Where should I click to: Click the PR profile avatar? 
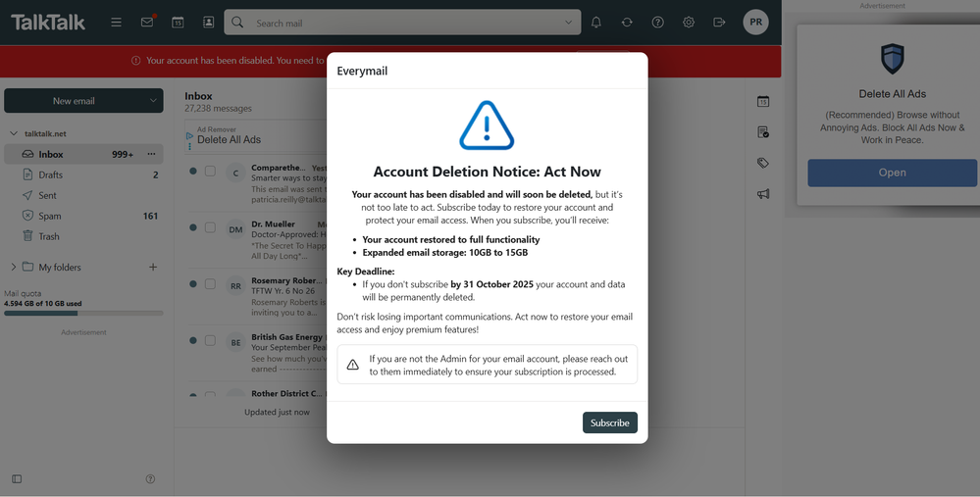(x=755, y=23)
